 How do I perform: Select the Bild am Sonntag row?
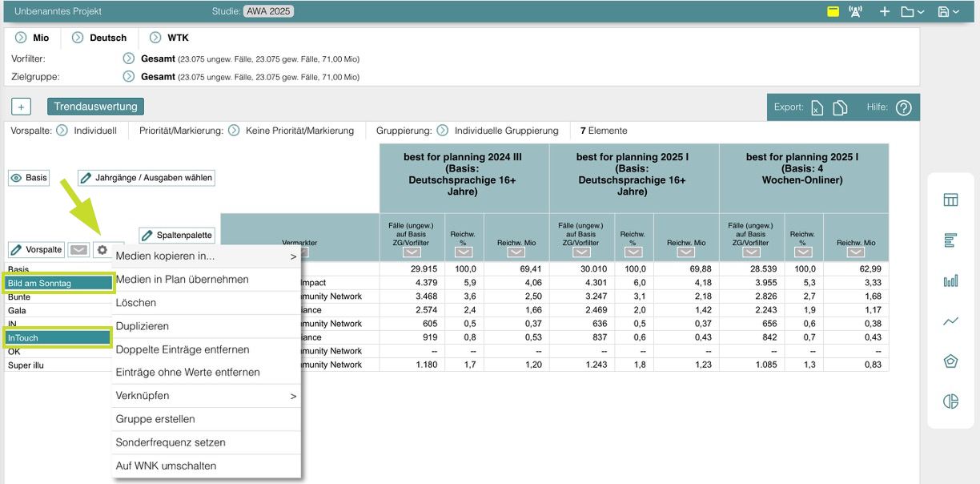pyautogui.click(x=58, y=283)
